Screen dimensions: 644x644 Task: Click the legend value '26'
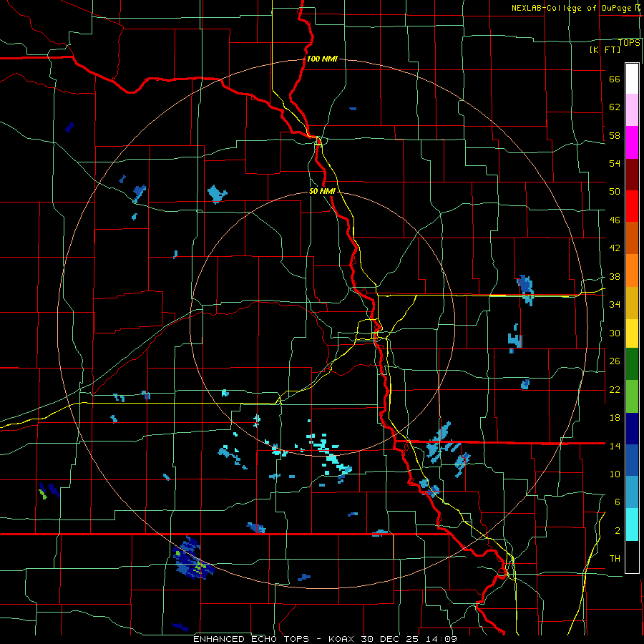pos(615,361)
